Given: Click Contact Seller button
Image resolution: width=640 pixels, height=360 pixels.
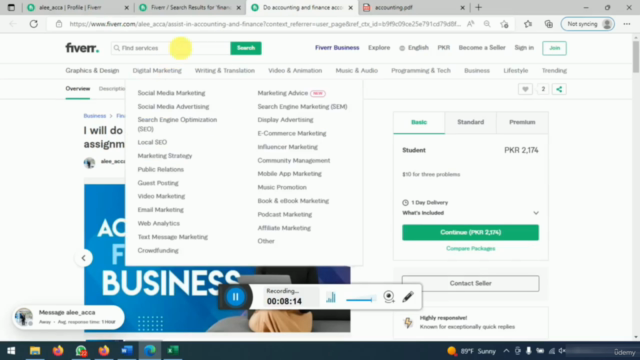Looking at the screenshot, I should pyautogui.click(x=470, y=283).
